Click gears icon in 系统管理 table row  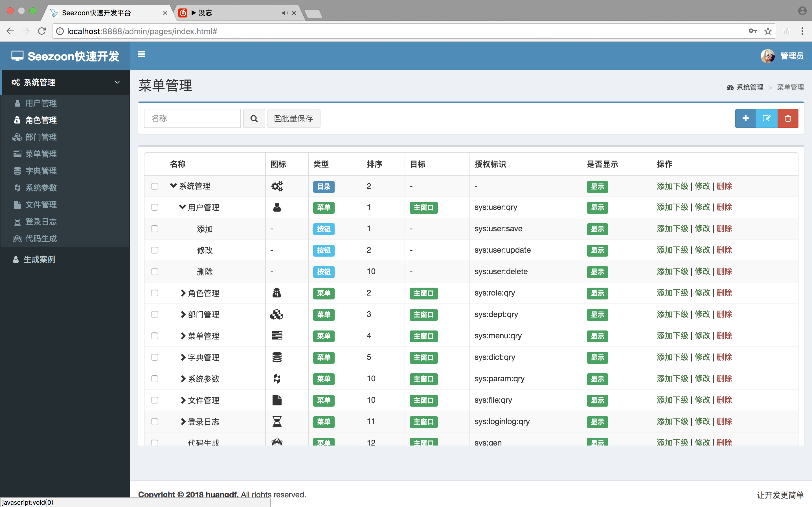click(277, 186)
